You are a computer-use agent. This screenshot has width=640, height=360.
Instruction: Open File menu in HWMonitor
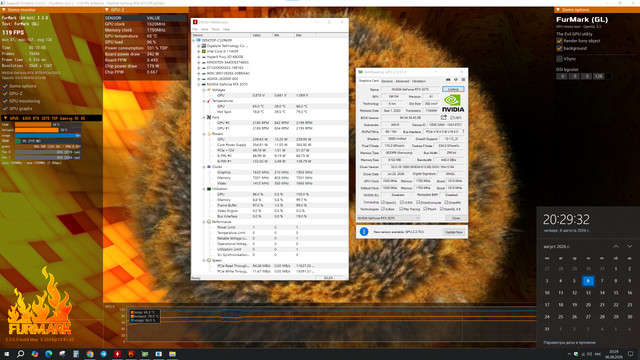[x=195, y=29]
